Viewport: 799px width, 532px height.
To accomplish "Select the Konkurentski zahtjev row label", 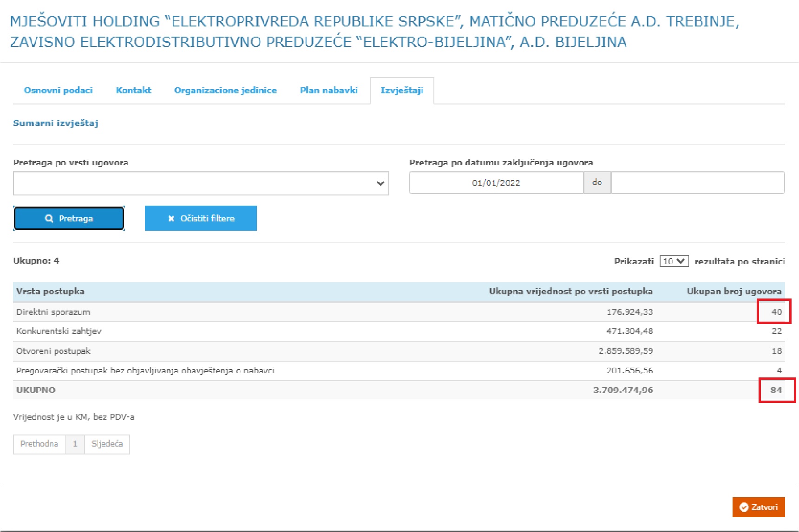I will point(59,331).
